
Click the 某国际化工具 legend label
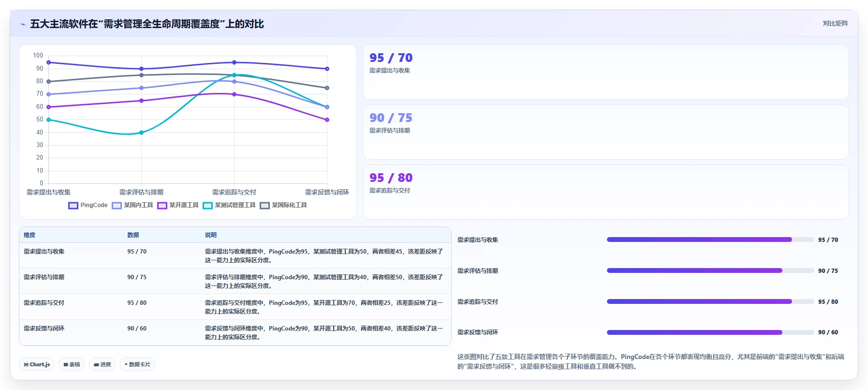[x=289, y=205]
